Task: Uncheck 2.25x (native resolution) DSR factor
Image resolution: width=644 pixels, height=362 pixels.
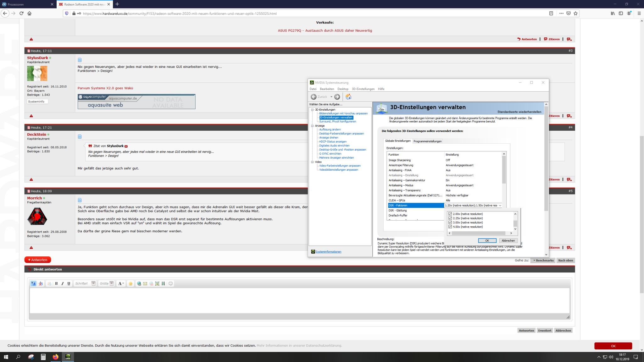Action: (x=450, y=218)
